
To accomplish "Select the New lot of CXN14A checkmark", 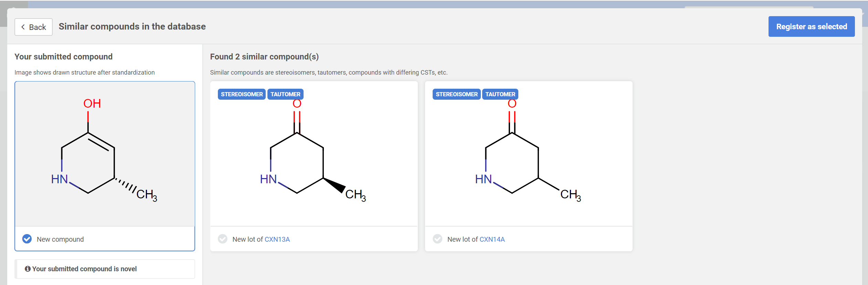I will pyautogui.click(x=437, y=239).
